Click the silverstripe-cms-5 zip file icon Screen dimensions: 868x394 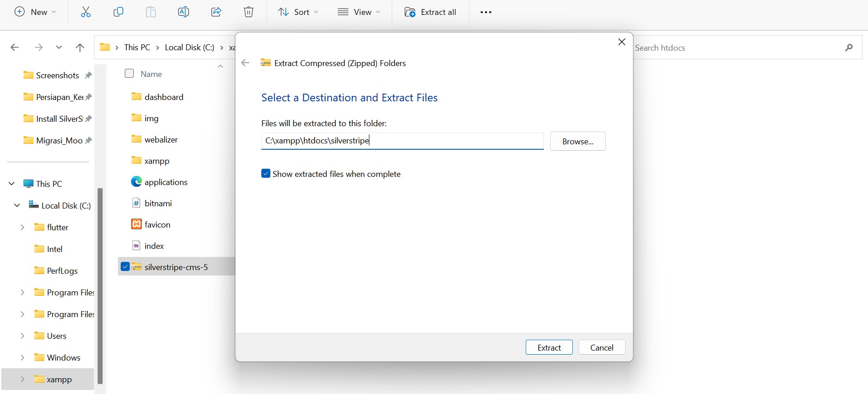click(137, 267)
